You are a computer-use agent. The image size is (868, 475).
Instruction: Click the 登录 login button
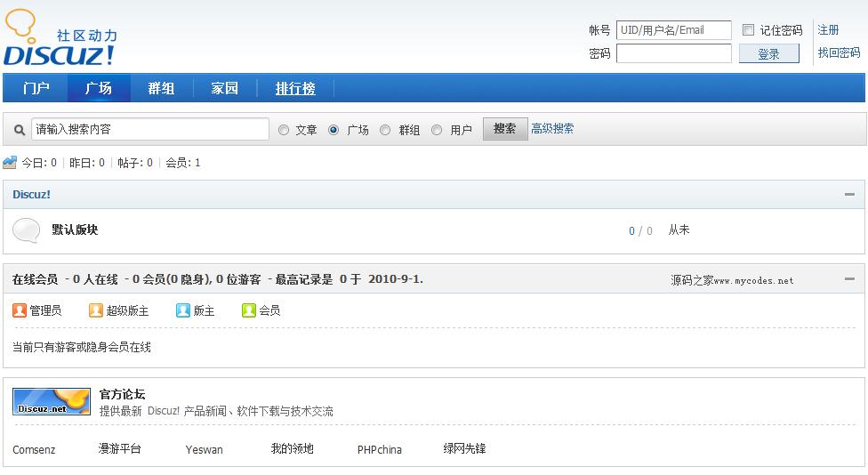point(769,53)
